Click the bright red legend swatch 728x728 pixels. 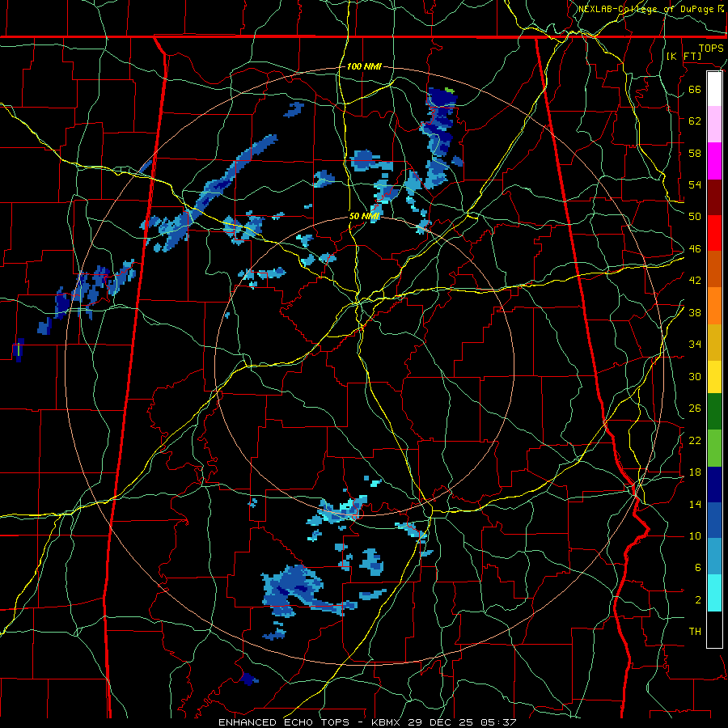714,233
